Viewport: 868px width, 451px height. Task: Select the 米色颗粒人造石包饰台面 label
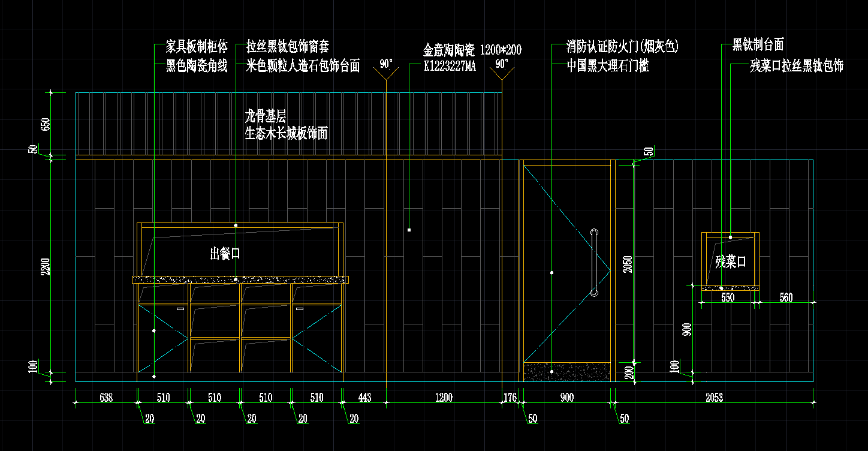(303, 66)
